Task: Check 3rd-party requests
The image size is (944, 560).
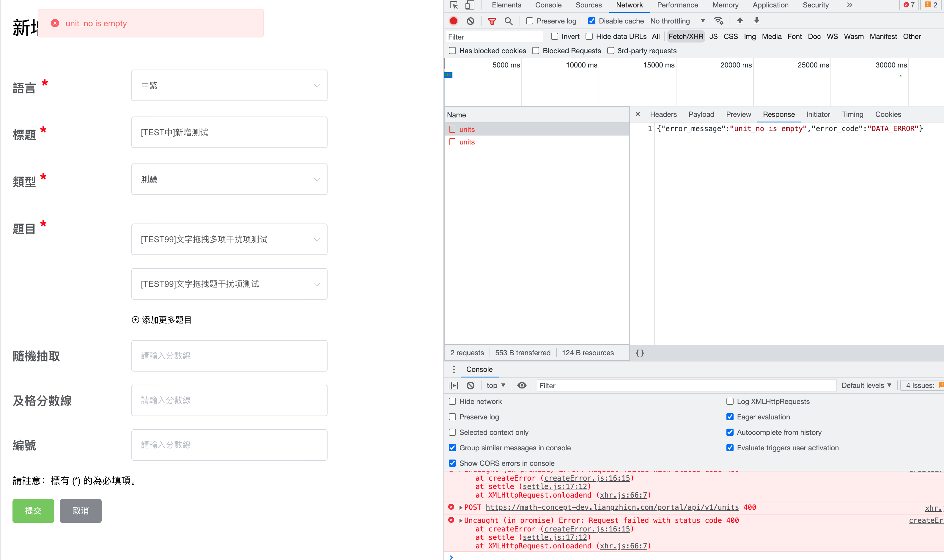Action: pos(611,51)
